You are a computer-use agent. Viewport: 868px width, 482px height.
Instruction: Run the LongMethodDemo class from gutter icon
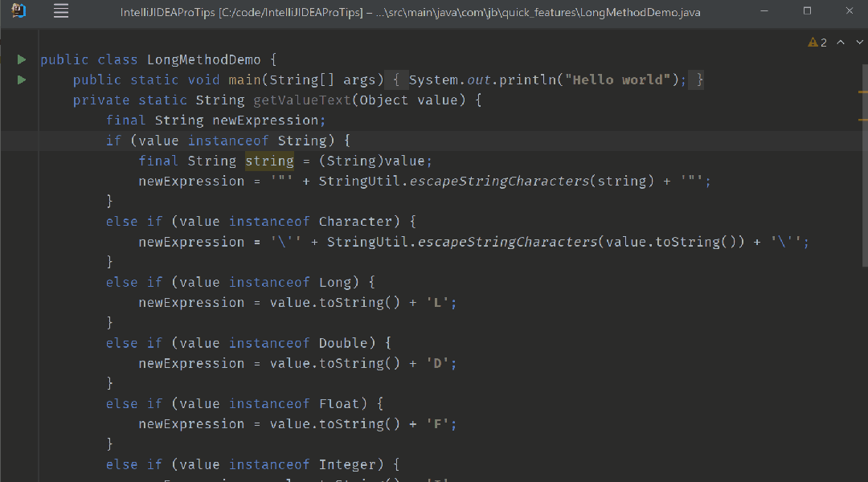point(22,59)
